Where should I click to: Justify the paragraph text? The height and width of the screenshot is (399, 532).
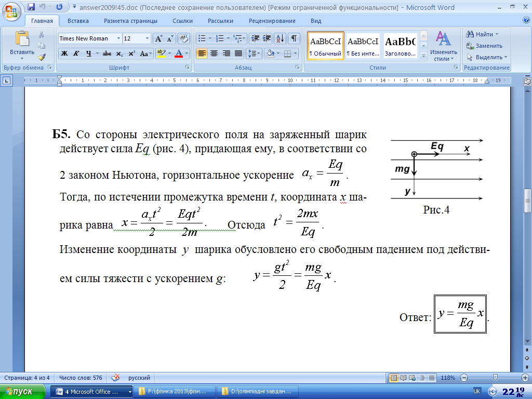[x=238, y=54]
